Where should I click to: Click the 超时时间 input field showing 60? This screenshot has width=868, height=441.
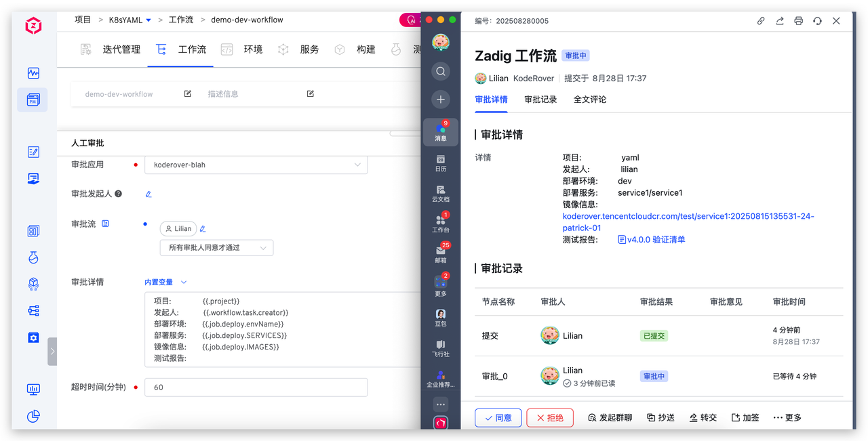256,387
